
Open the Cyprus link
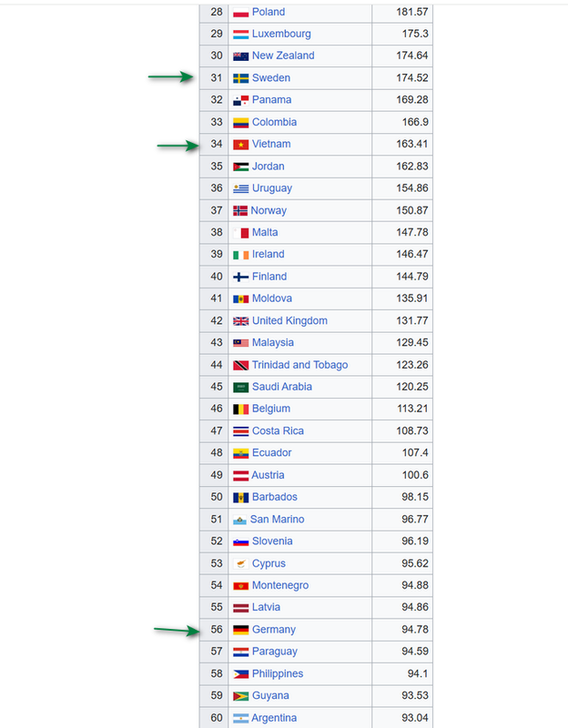click(x=269, y=563)
